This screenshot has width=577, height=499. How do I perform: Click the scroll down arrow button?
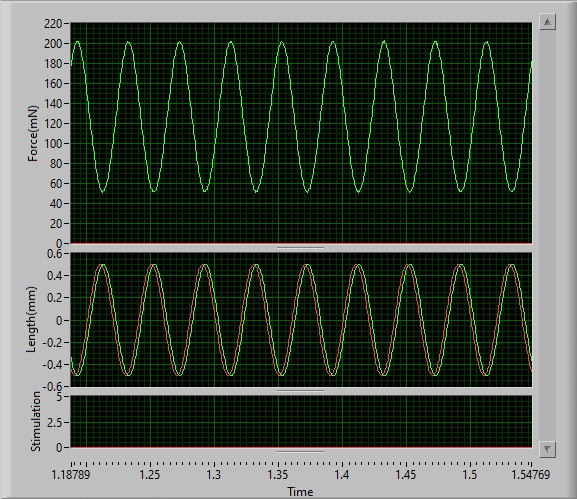[547, 449]
